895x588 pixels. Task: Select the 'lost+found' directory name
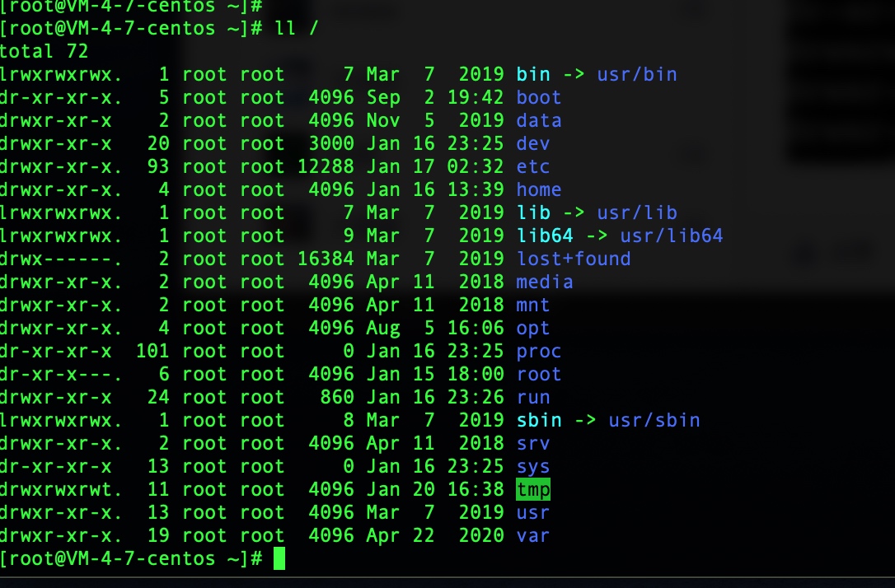[574, 259]
